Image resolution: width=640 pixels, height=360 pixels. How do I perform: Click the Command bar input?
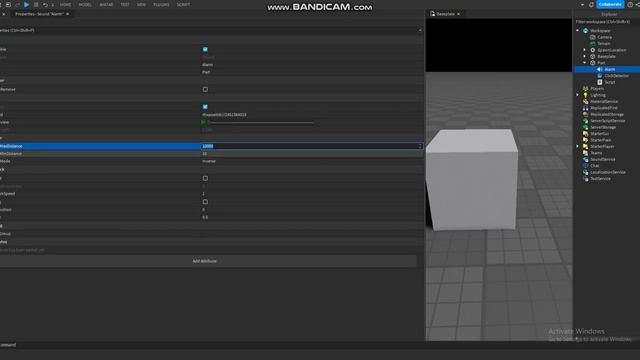pyautogui.click(x=320, y=345)
